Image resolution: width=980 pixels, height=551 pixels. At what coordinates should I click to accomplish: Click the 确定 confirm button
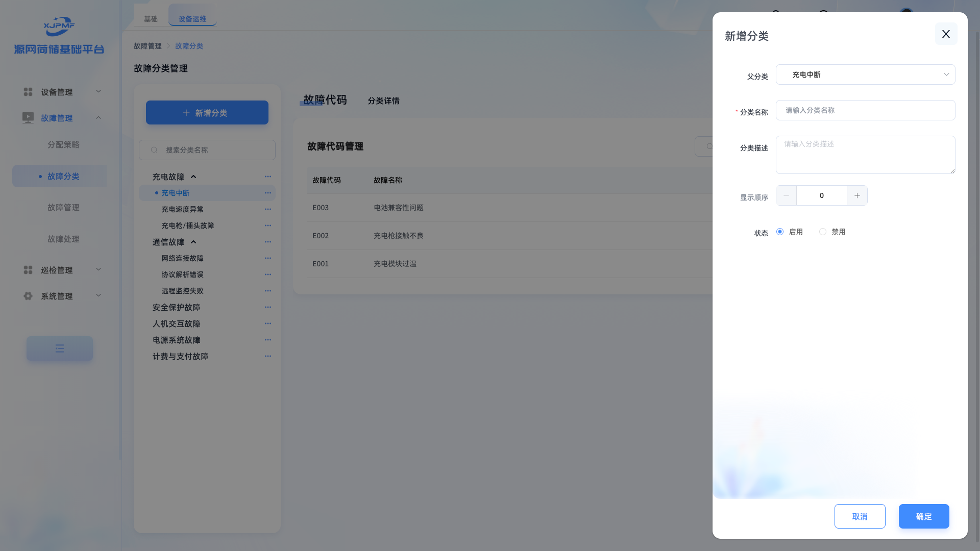coord(923,516)
